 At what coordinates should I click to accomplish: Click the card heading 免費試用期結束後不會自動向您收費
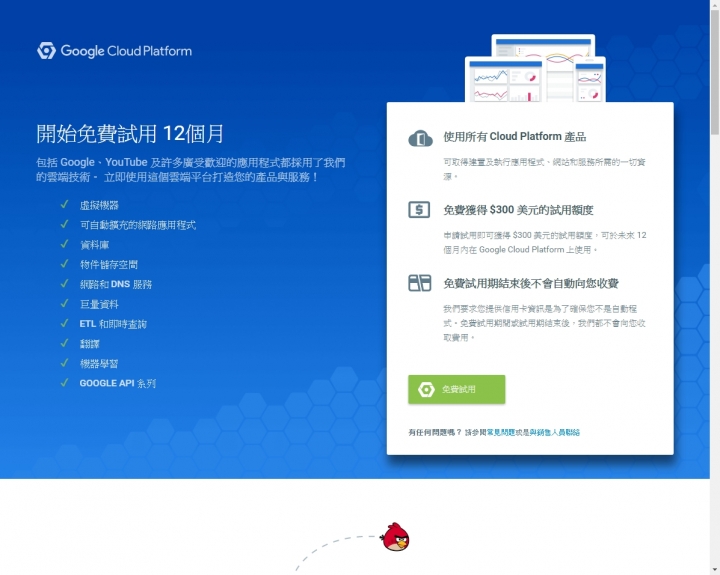pos(531,283)
